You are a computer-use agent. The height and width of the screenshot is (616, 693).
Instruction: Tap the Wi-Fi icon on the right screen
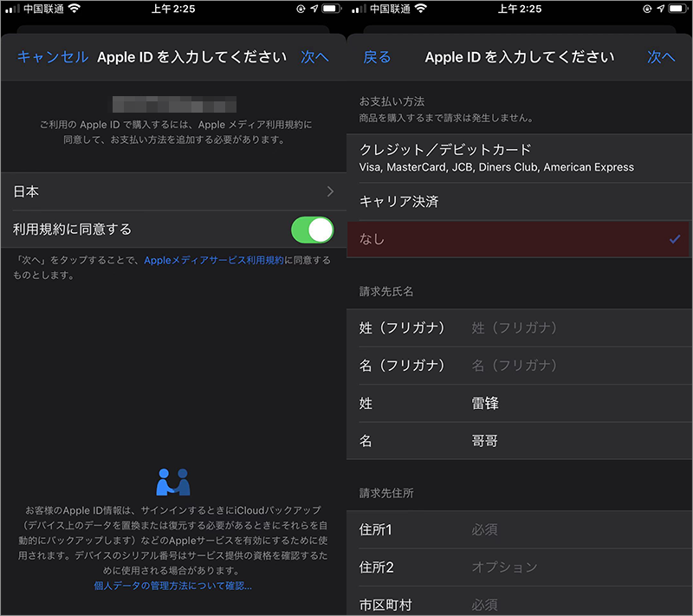coord(422,9)
